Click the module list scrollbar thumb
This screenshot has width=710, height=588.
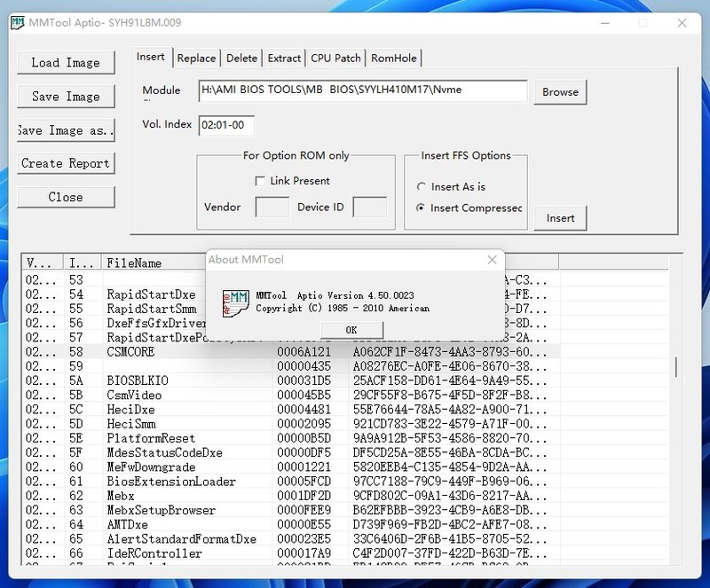(676, 367)
